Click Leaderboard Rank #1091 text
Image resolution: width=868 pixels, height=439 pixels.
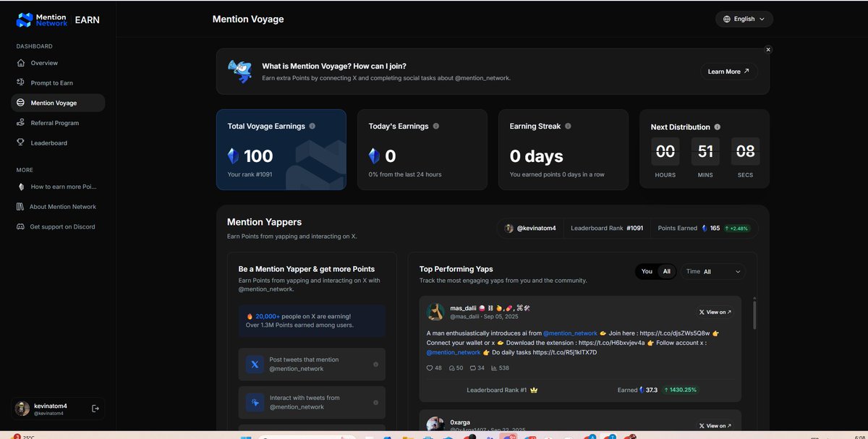(x=607, y=229)
